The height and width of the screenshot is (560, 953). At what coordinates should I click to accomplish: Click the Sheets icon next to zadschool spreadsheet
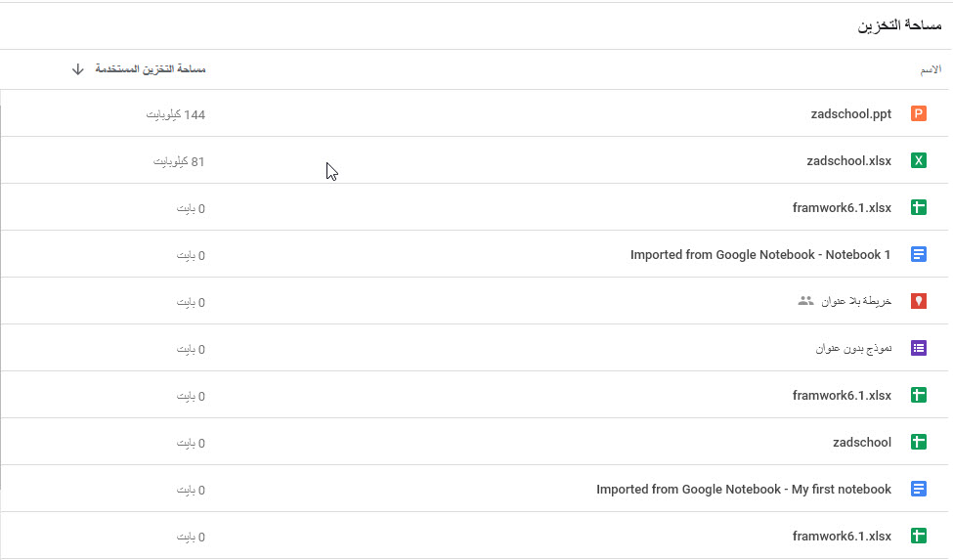tap(919, 442)
